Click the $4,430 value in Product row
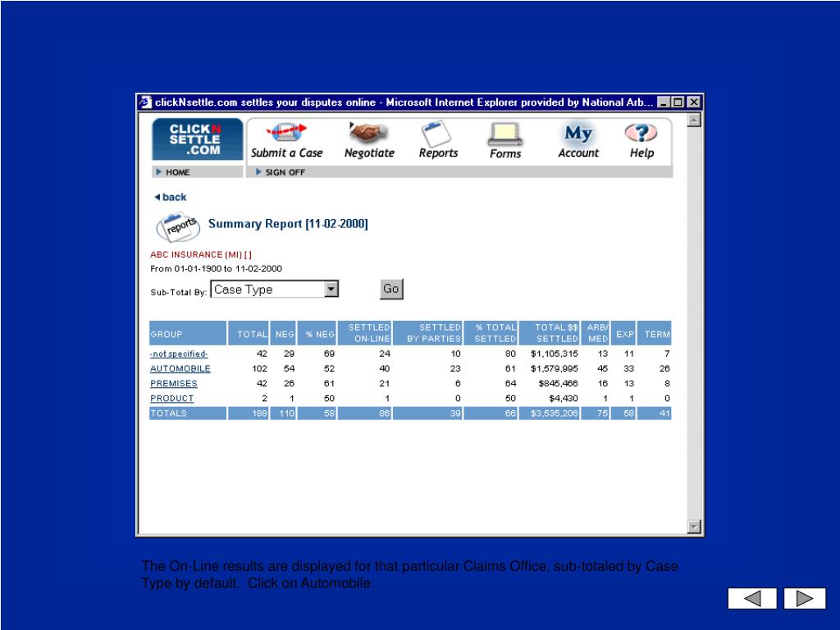Image resolution: width=840 pixels, height=630 pixels. point(563,399)
